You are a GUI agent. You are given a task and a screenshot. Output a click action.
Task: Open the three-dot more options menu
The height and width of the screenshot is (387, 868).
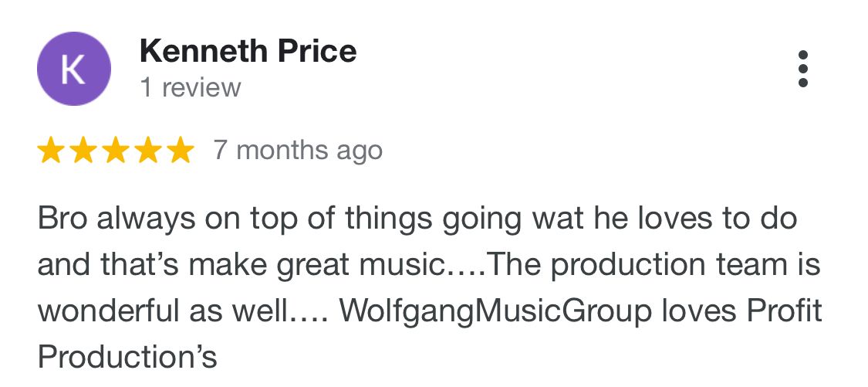[802, 70]
